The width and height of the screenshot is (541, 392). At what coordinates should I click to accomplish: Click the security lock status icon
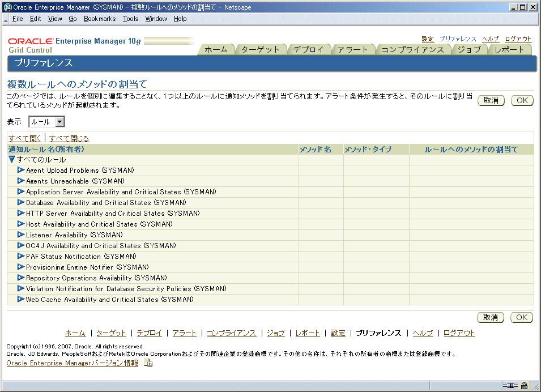525,386
